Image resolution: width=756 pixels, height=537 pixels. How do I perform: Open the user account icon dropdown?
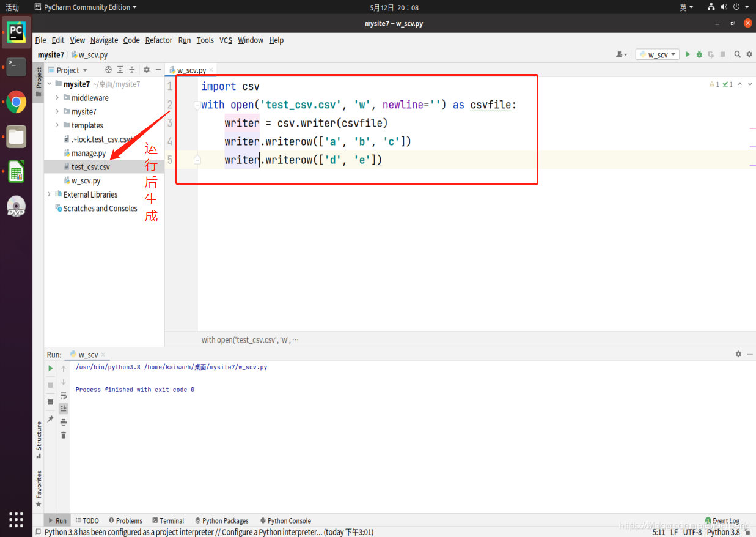[x=622, y=54]
